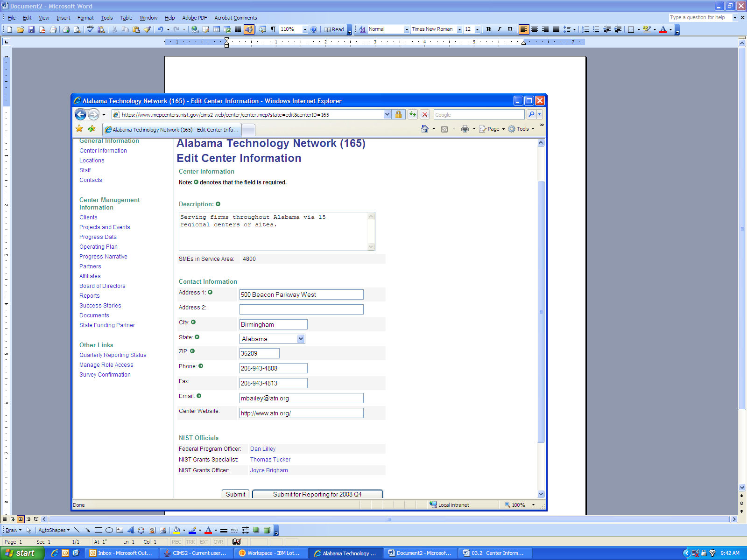The image size is (747, 560).
Task: Stop loading the page in Internet Explorer
Action: [425, 114]
